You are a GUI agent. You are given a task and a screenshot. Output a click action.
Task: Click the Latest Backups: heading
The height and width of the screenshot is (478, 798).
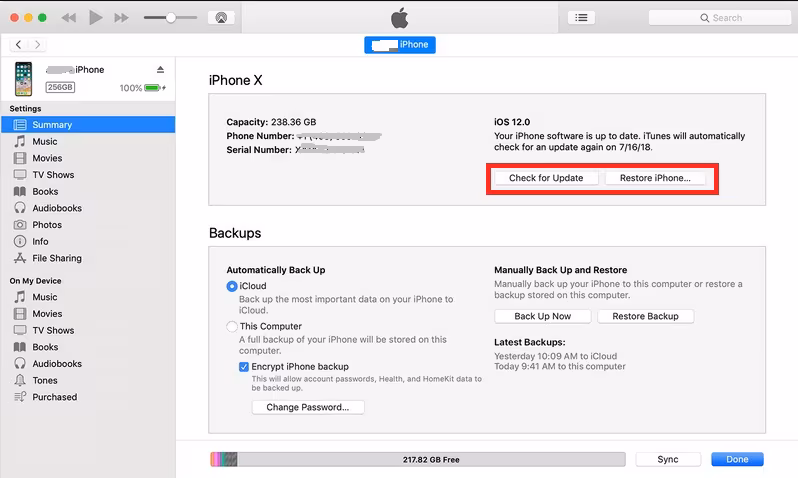(530, 342)
